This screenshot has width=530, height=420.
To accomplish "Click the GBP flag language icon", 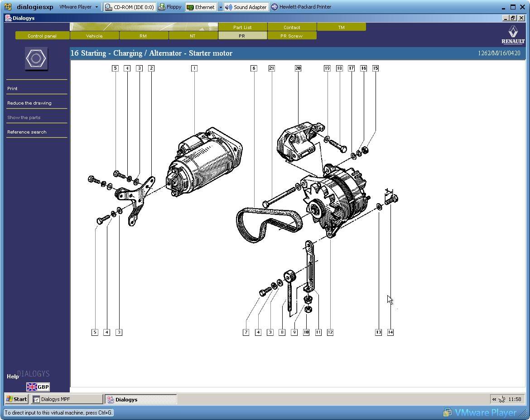I will coord(38,387).
